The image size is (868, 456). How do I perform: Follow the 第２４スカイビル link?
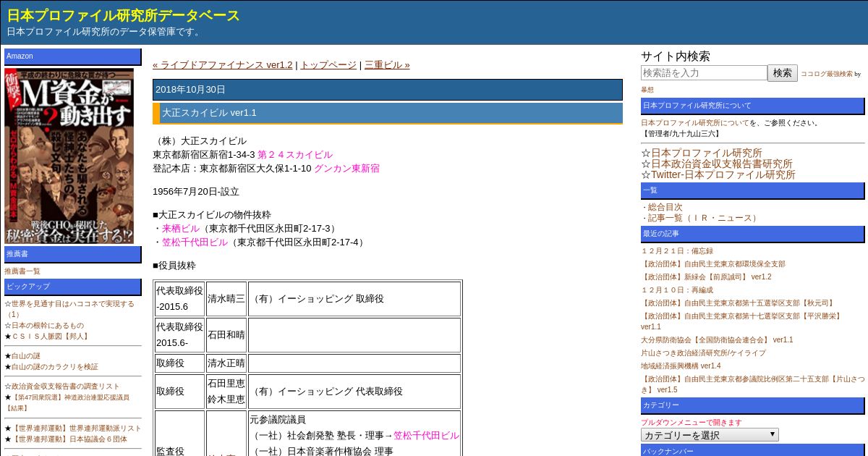(x=295, y=155)
